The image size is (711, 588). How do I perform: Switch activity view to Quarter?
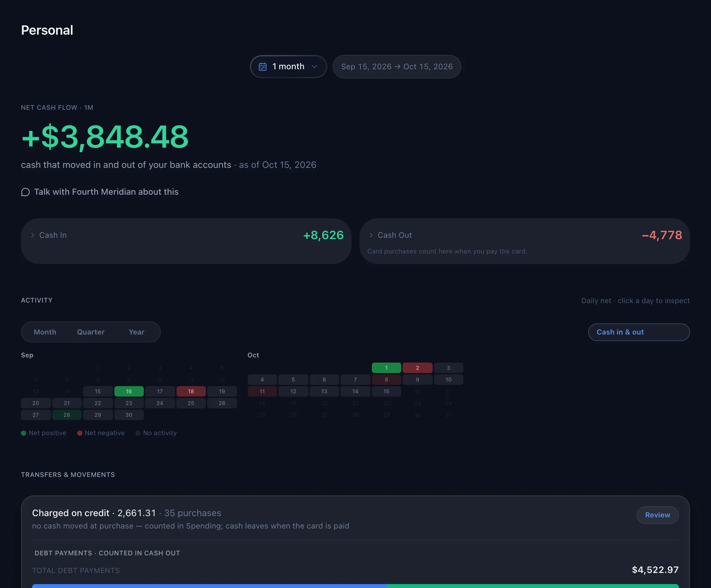coord(91,332)
